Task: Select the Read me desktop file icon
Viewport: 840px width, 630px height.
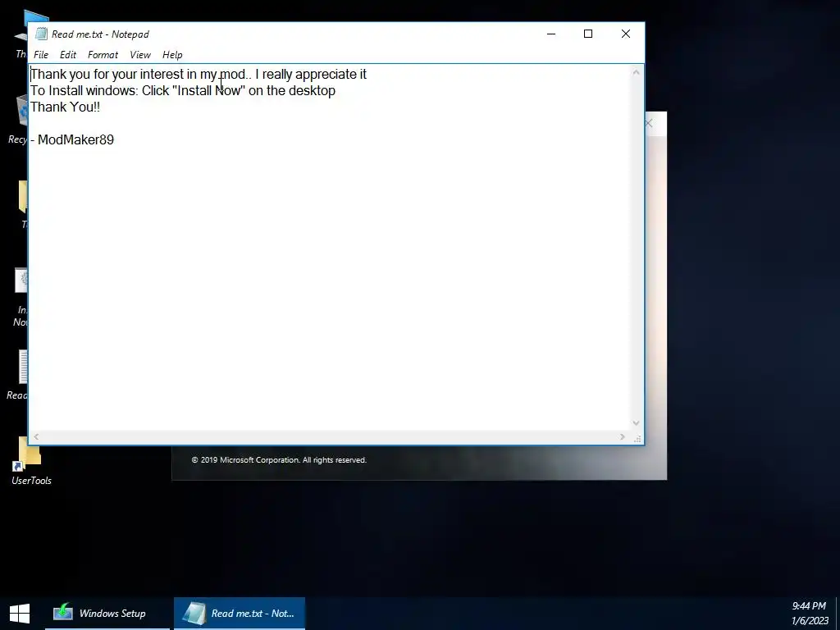Action: (x=18, y=375)
